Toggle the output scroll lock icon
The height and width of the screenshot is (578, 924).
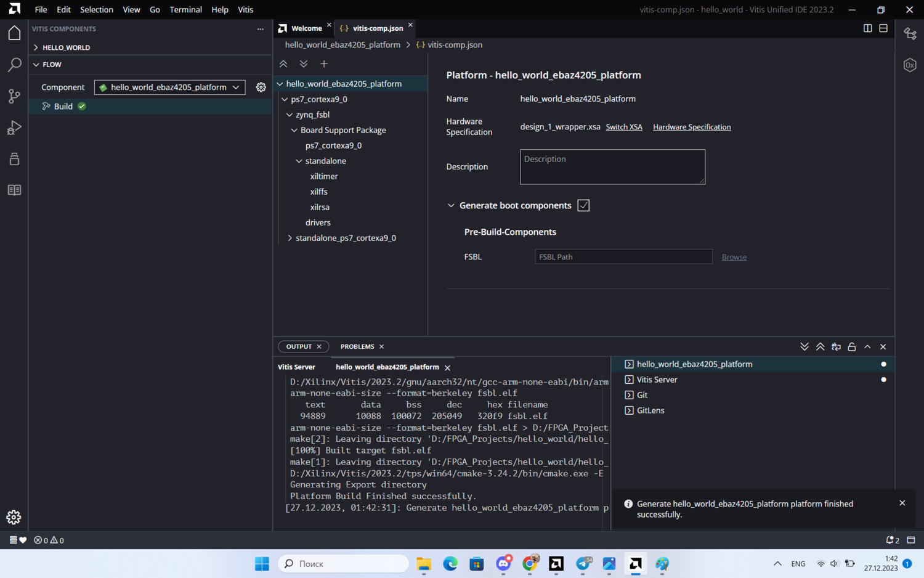click(x=852, y=347)
